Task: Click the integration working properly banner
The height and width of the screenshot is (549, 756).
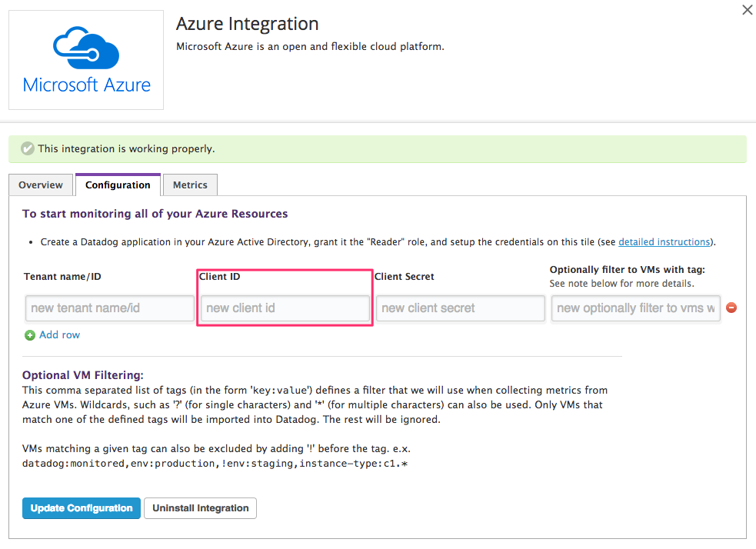Action: click(x=377, y=149)
